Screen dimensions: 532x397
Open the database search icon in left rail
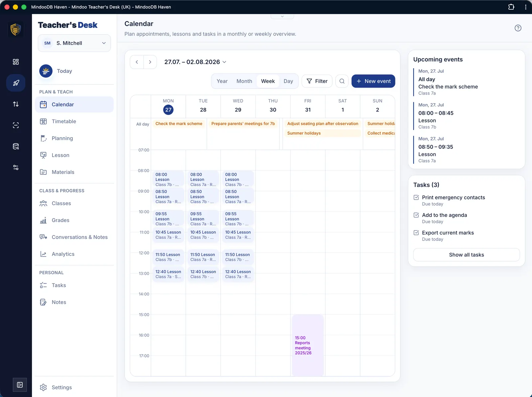click(16, 146)
